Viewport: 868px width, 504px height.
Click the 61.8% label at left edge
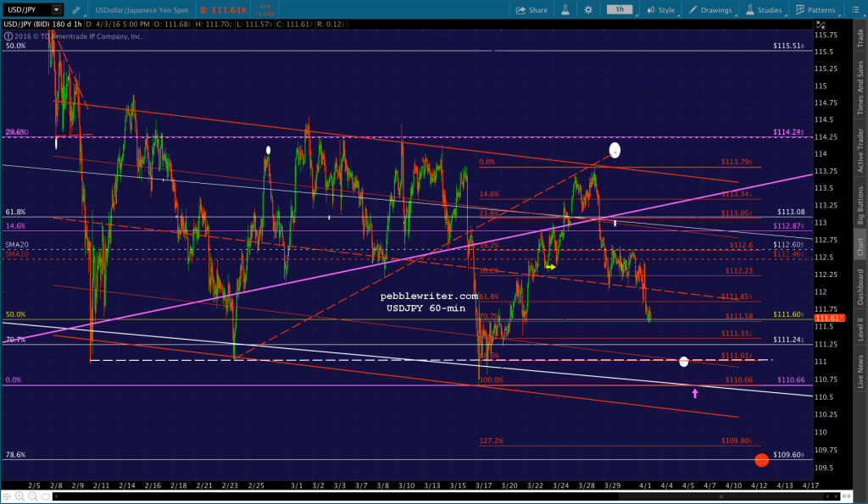pyautogui.click(x=15, y=212)
